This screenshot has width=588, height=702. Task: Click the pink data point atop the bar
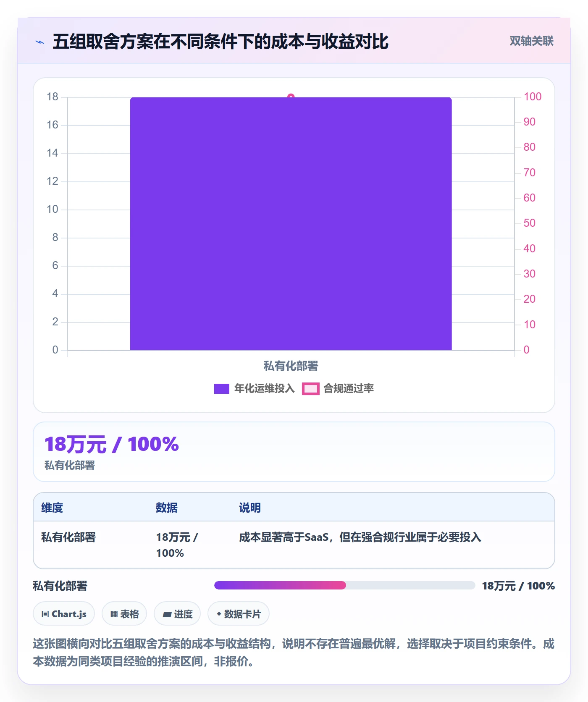(291, 97)
